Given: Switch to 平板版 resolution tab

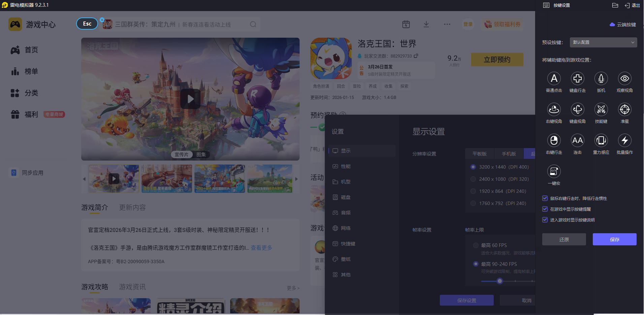Looking at the screenshot, I should [480, 154].
